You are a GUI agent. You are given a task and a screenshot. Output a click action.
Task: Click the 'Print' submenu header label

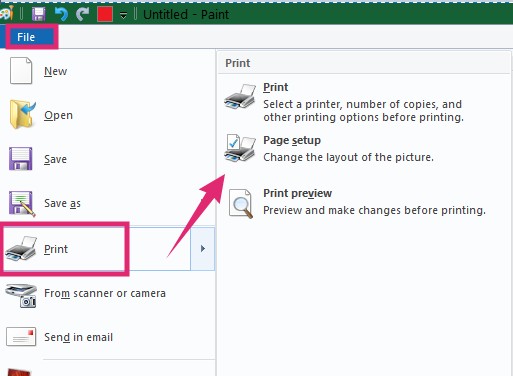238,63
